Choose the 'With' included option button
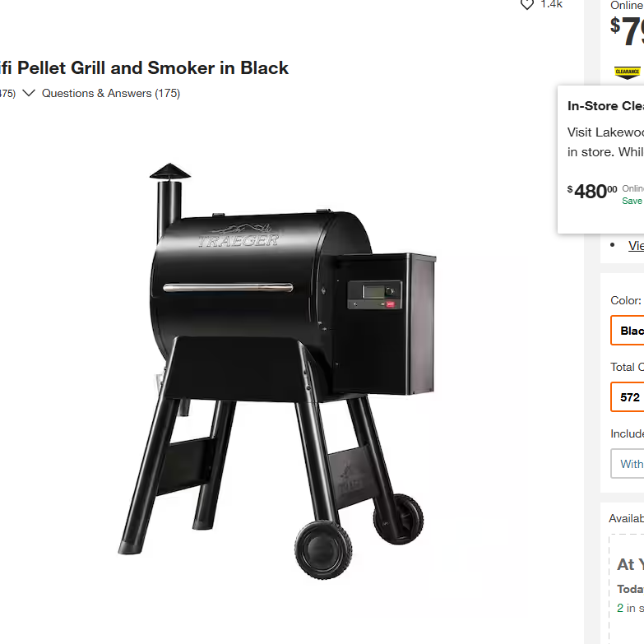This screenshot has width=644, height=644. [x=630, y=464]
